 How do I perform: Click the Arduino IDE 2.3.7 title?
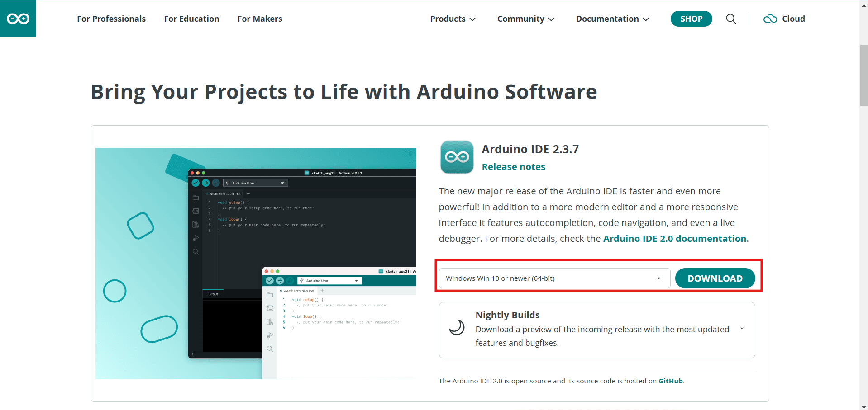pos(530,149)
